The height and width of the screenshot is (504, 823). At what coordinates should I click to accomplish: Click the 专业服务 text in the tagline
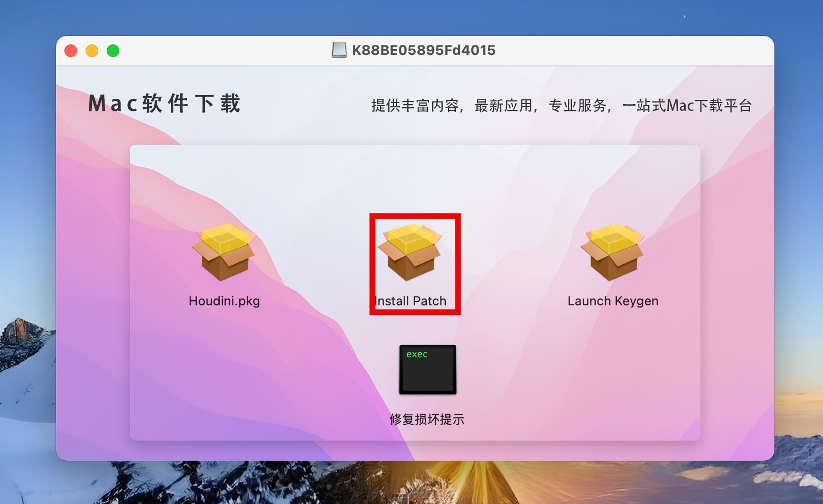pyautogui.click(x=577, y=106)
